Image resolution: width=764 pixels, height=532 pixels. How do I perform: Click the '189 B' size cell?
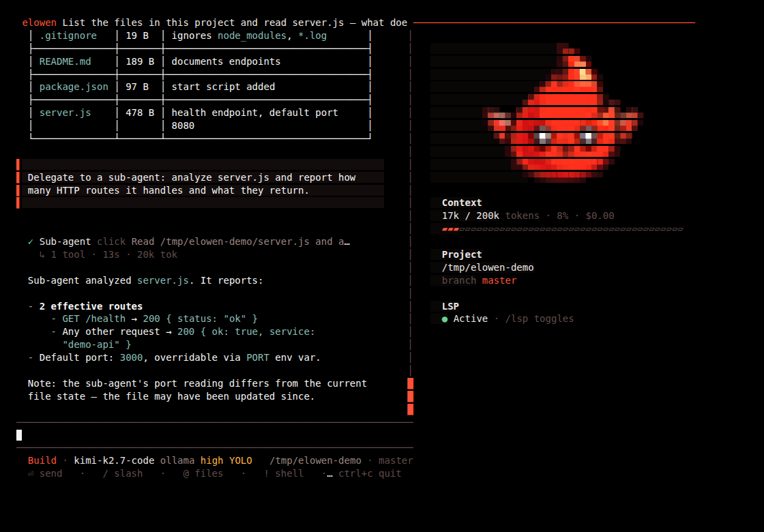click(140, 62)
